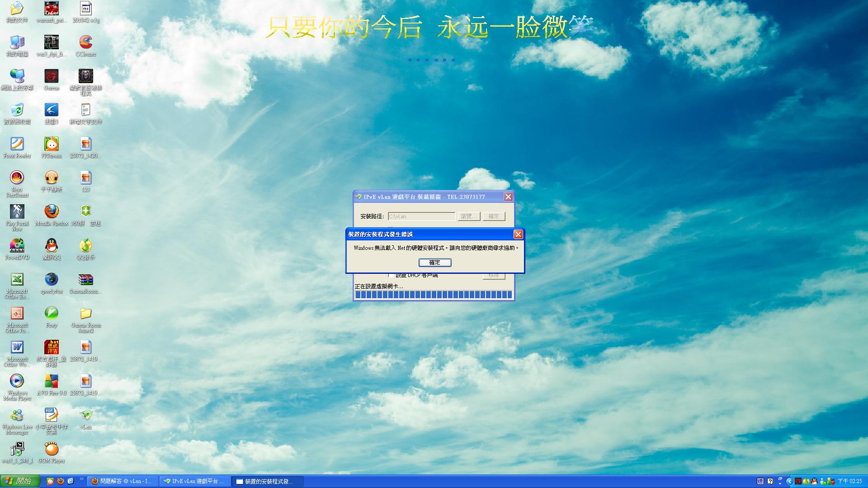
Task: Open the Foxit Reader shortcut
Action: pos(17,144)
